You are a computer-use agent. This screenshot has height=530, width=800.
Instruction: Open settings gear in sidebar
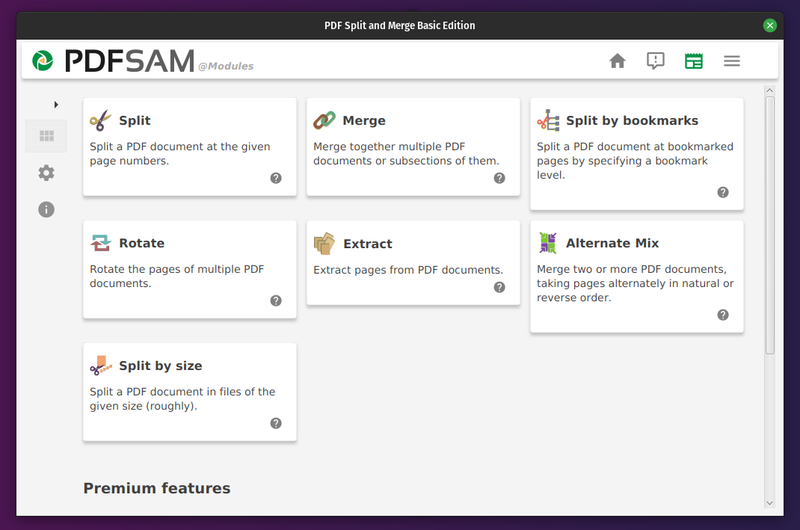tap(46, 173)
